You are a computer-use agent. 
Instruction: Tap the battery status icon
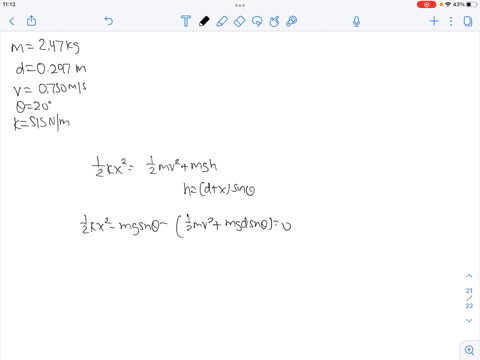(x=471, y=5)
